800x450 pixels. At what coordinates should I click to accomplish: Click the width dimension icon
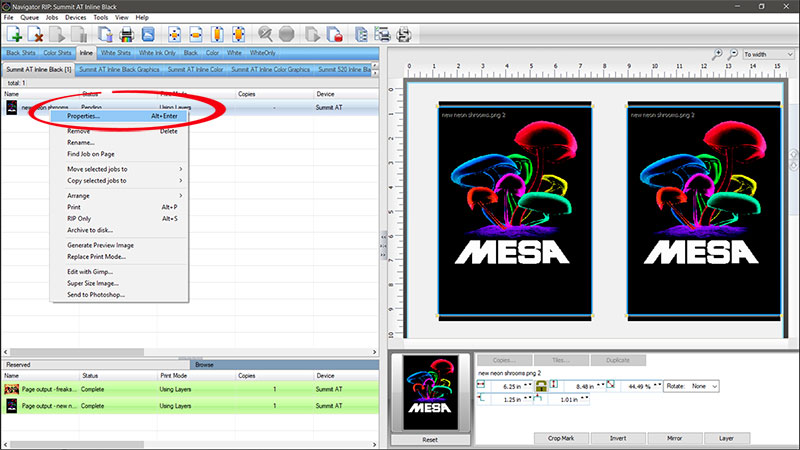tap(481, 384)
